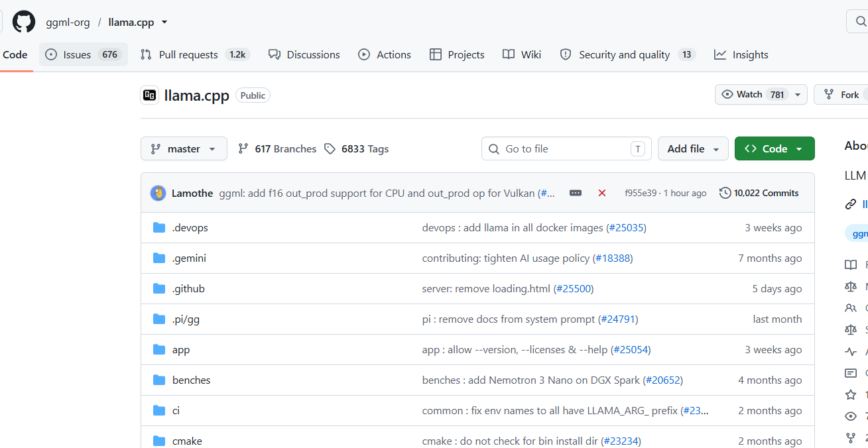Open the master branch selector
The width and height of the screenshot is (868, 448).
(184, 148)
